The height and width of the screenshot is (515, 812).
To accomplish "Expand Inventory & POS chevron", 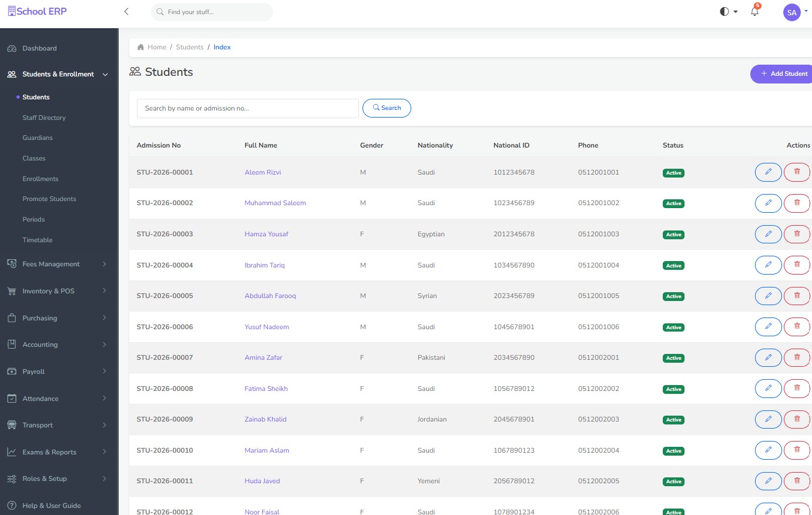I will coord(105,291).
